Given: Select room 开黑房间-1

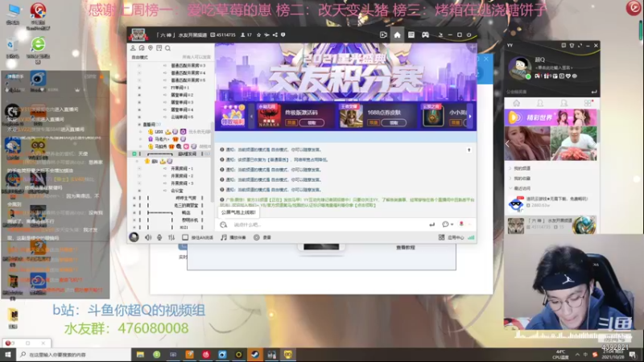Looking at the screenshot, I should 182,168.
